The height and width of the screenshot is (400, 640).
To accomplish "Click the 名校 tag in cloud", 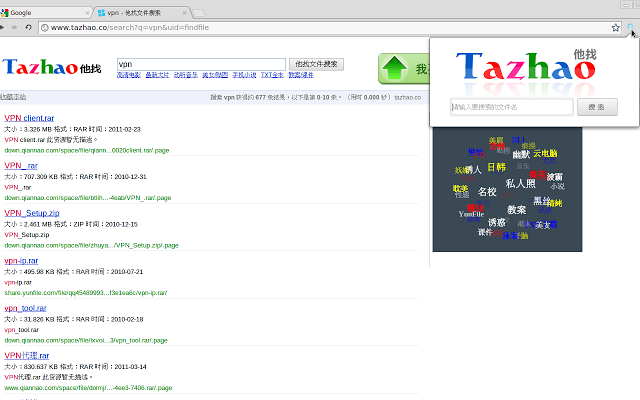I will pos(487,191).
